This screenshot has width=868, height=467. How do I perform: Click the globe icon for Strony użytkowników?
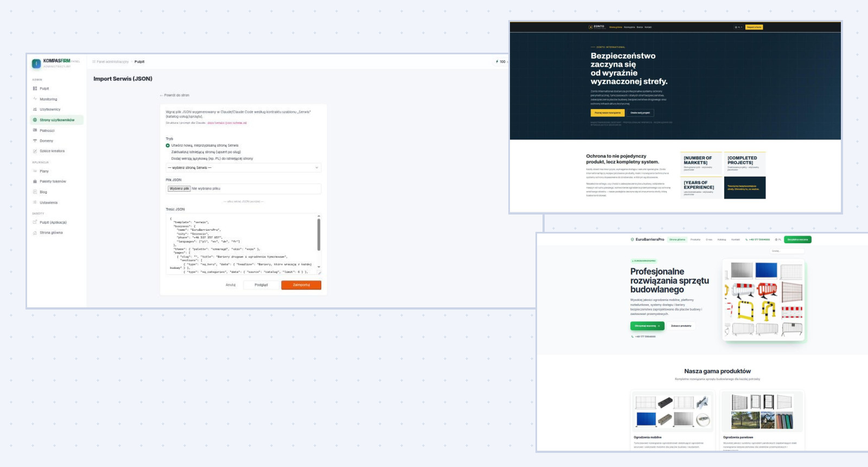(35, 120)
